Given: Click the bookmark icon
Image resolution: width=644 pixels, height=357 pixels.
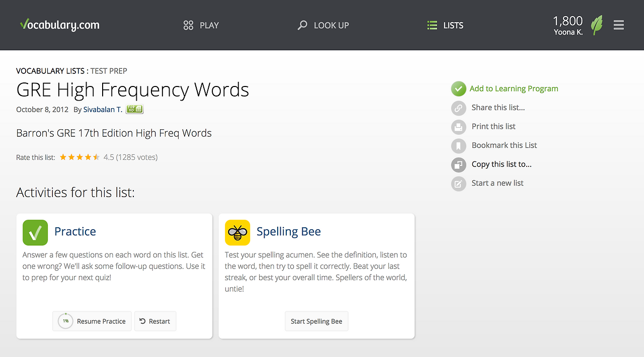Looking at the screenshot, I should pyautogui.click(x=458, y=146).
